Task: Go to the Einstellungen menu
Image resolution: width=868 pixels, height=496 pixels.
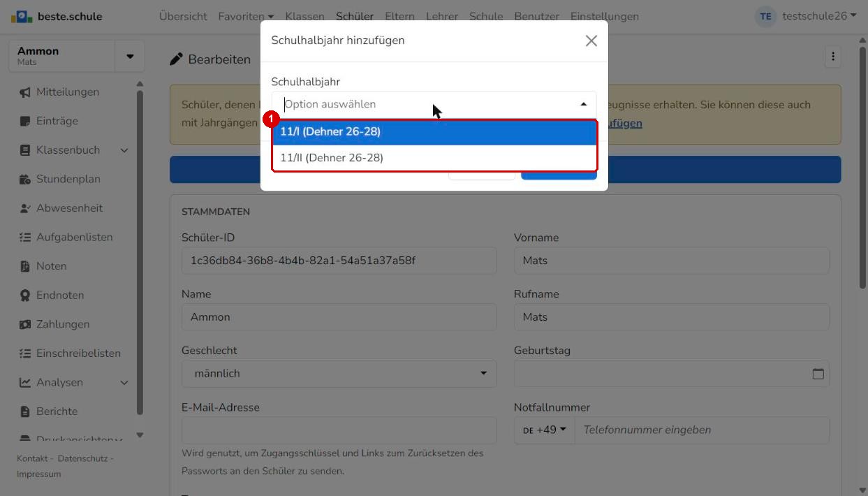Action: click(x=605, y=16)
